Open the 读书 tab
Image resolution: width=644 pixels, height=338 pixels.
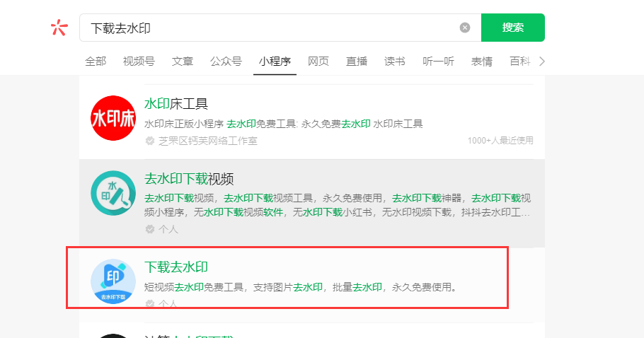(395, 62)
